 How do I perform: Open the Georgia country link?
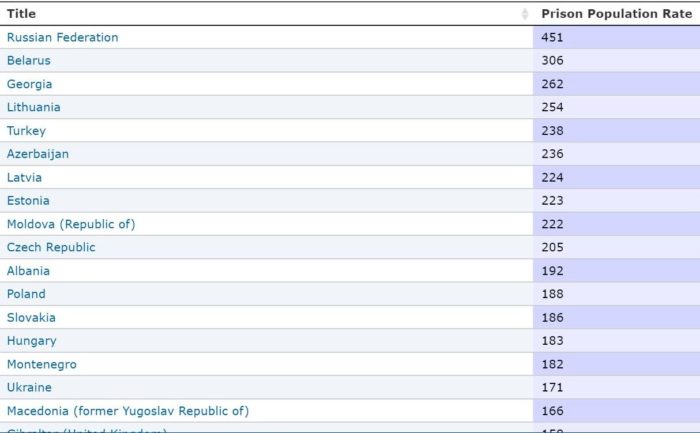(29, 84)
